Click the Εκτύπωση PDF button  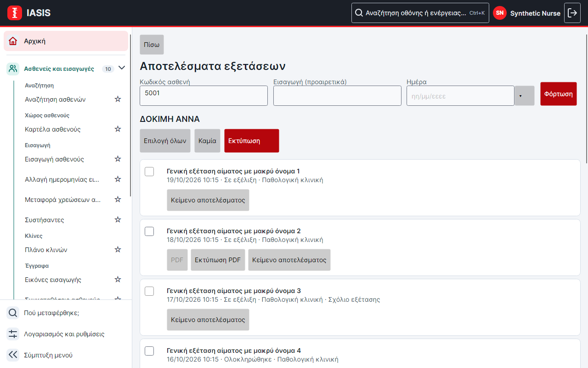click(x=218, y=260)
